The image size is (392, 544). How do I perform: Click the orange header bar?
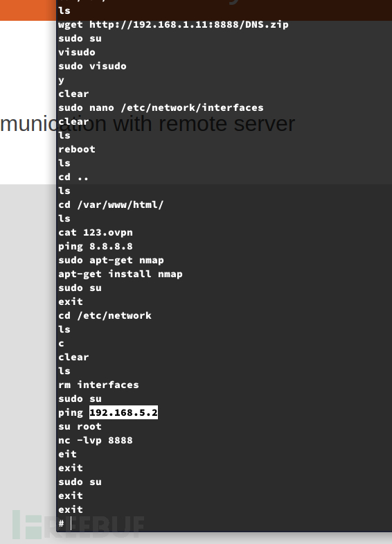28,10
